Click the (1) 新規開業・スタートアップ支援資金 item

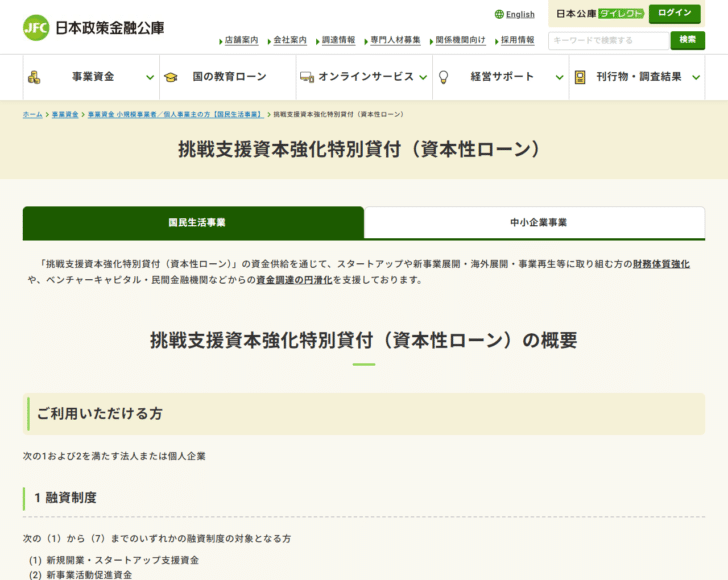pyautogui.click(x=114, y=560)
